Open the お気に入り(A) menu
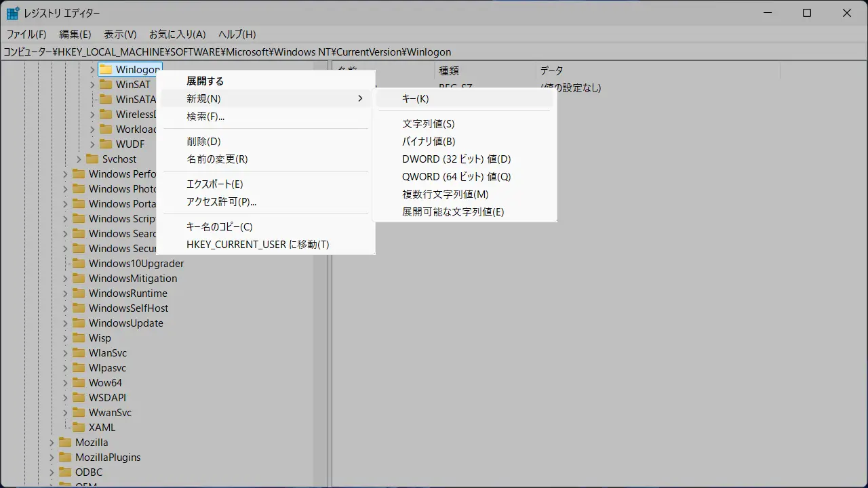868x488 pixels. (177, 34)
